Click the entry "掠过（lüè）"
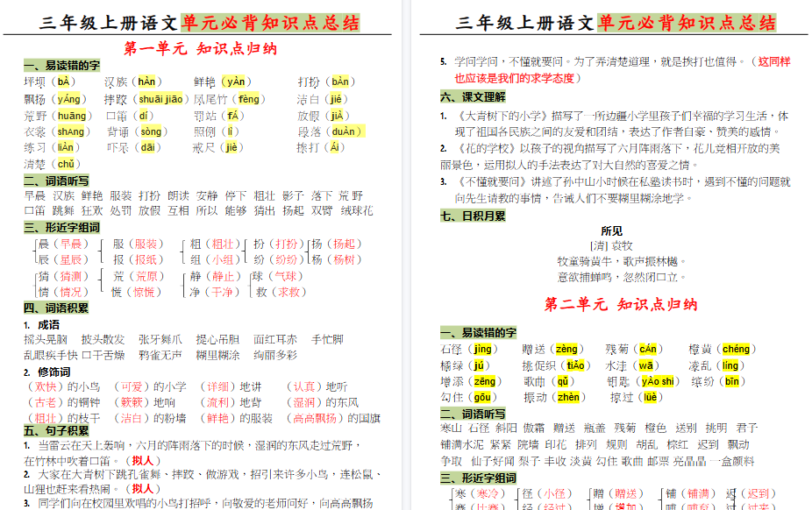812x510 pixels. click(637, 397)
